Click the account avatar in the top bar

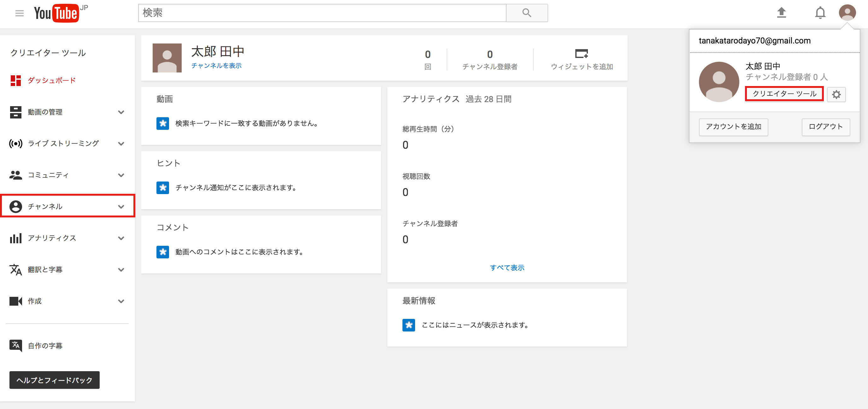(x=847, y=13)
